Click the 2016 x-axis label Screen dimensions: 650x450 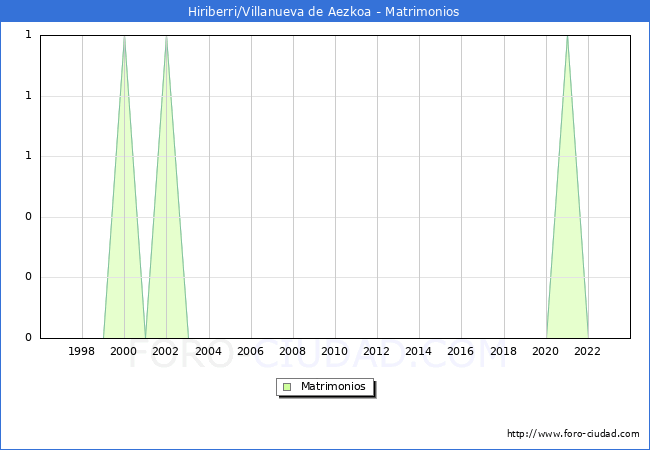(x=461, y=351)
